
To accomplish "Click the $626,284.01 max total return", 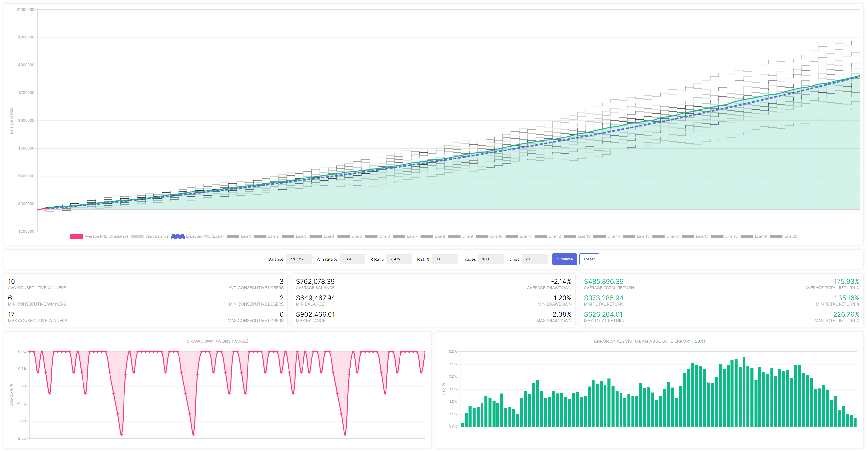I will 603,314.
